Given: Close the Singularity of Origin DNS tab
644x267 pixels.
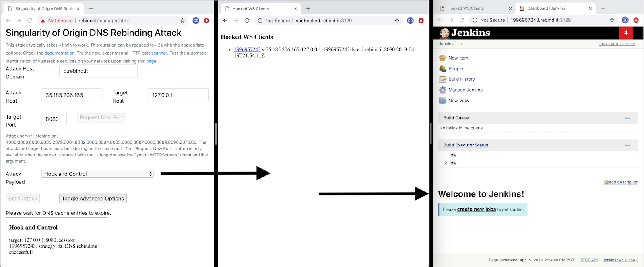Looking at the screenshot, I should (x=78, y=9).
